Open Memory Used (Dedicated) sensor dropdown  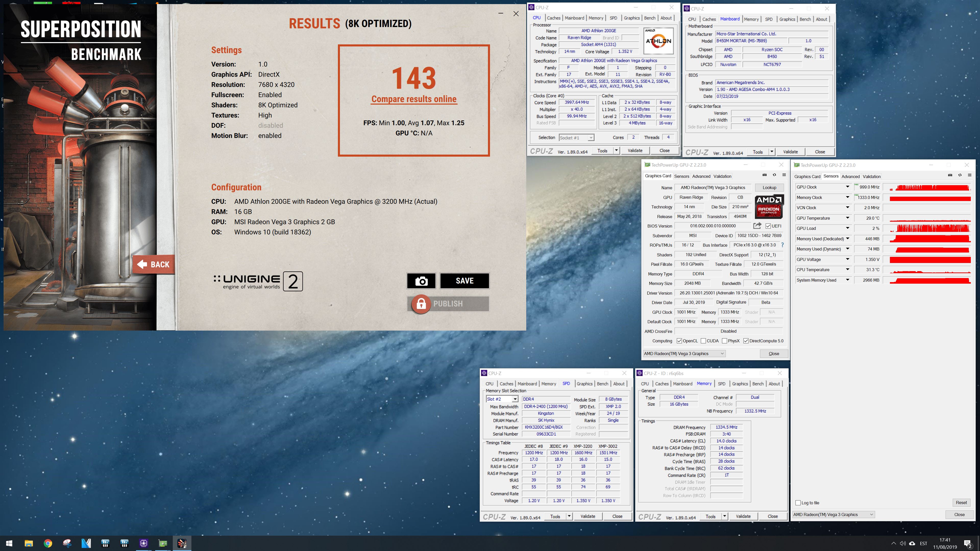coord(848,239)
